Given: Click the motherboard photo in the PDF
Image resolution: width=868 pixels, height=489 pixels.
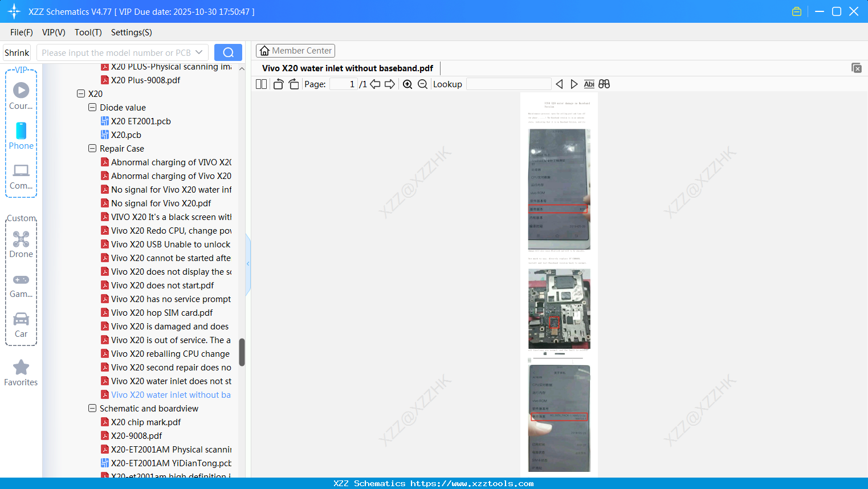Looking at the screenshot, I should [559, 308].
